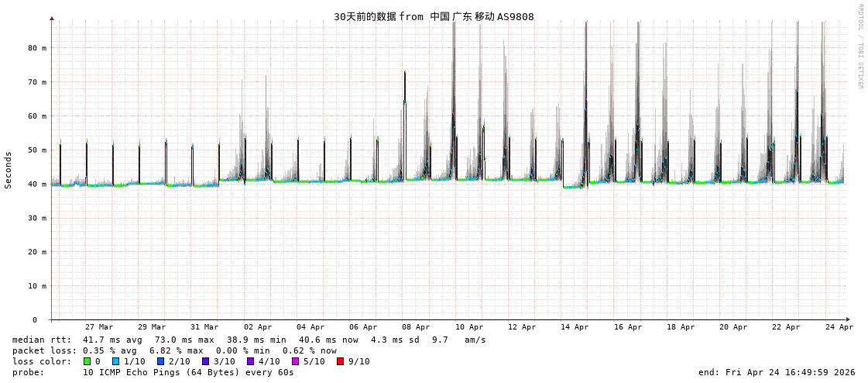Select the 08 Apr date label
This screenshot has height=383, width=868.
[416, 327]
